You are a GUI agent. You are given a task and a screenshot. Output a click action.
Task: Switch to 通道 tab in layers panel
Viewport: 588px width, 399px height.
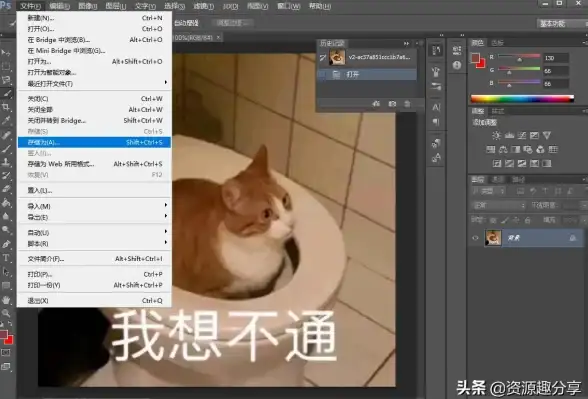[498, 180]
